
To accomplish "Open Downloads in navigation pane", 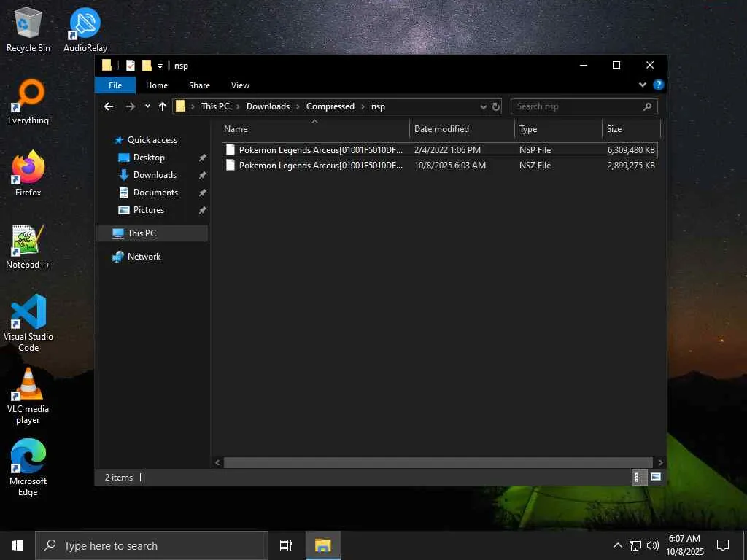I will pyautogui.click(x=155, y=175).
